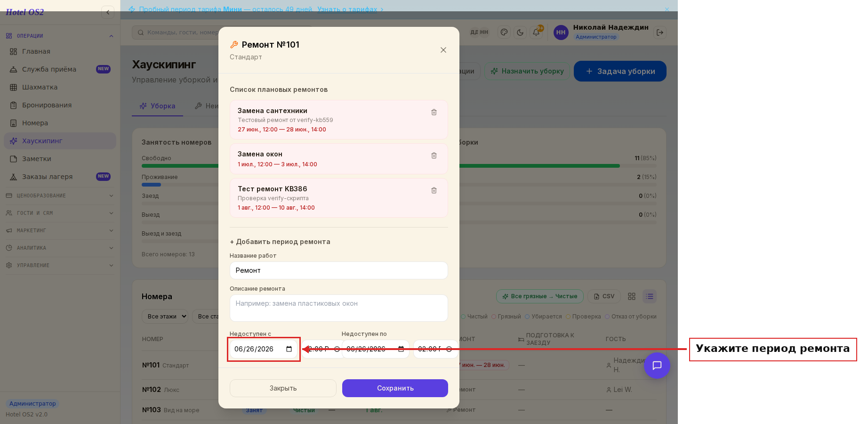Delete the Замена сантехники repair entry
Screen dimensions: 868x424
click(434, 112)
